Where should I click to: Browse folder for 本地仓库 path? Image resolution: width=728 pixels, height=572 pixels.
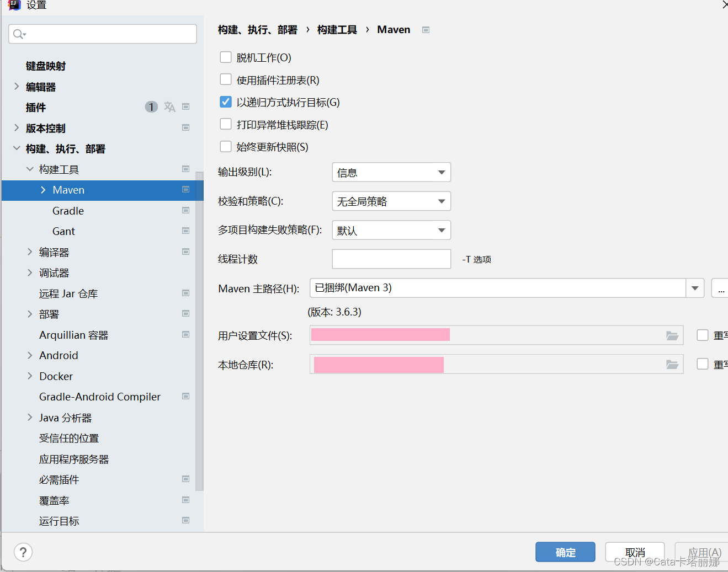coord(672,365)
